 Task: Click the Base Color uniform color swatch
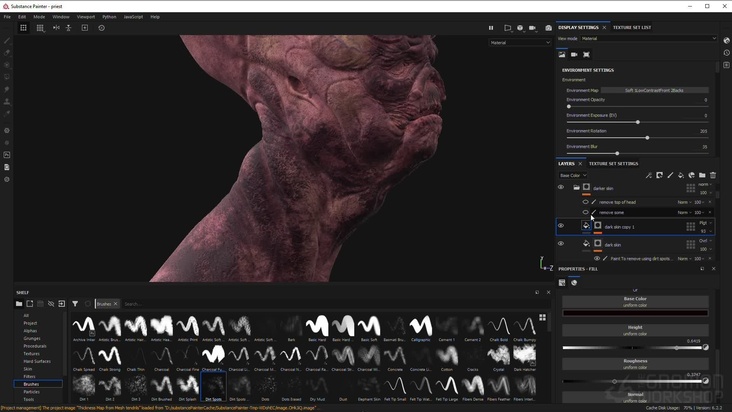(635, 313)
